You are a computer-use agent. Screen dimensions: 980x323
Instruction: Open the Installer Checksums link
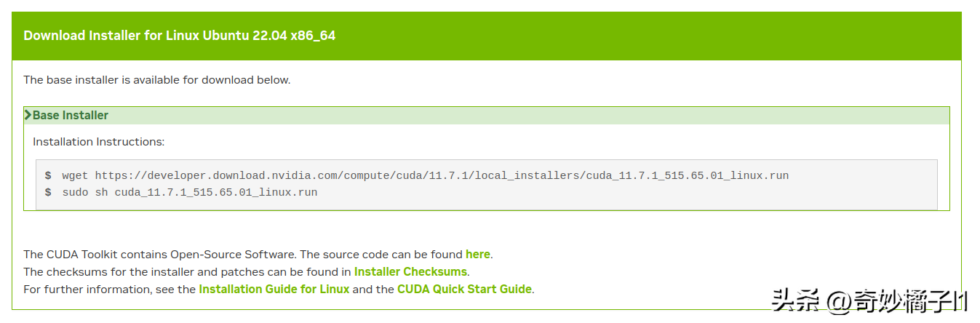[x=410, y=271]
